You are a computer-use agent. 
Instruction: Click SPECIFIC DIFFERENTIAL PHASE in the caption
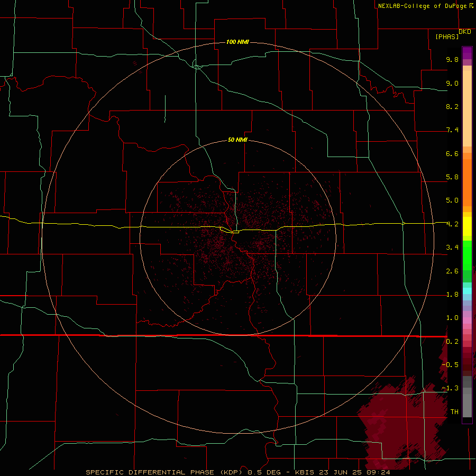tap(151, 472)
